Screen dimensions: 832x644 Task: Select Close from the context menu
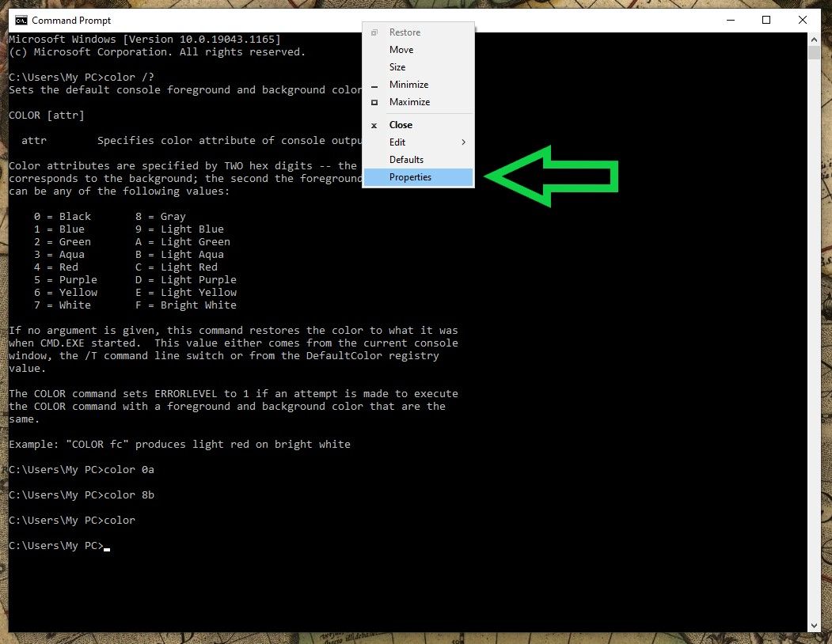coord(401,125)
